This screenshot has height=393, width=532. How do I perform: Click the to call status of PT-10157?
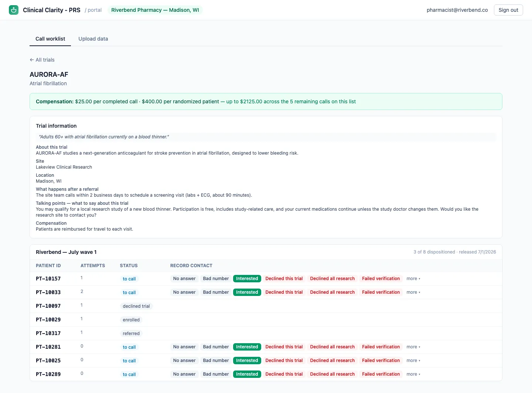point(129,279)
